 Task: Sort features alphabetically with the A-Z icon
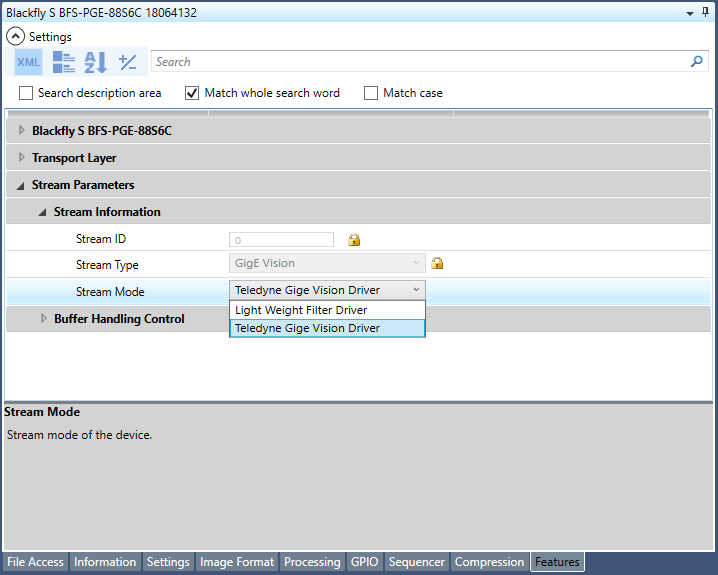point(96,62)
